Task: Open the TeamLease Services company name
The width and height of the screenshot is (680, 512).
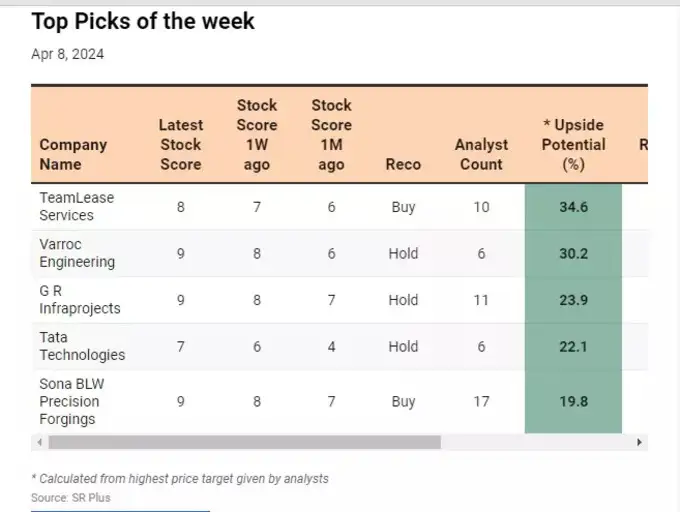Action: tap(77, 206)
